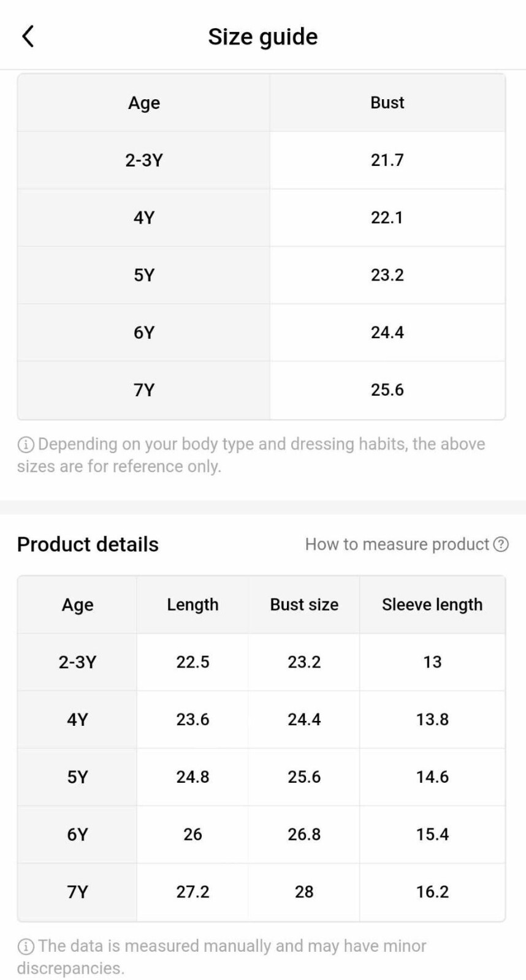Select the 'Bust size' column header
The width and height of the screenshot is (526, 980).
point(304,605)
